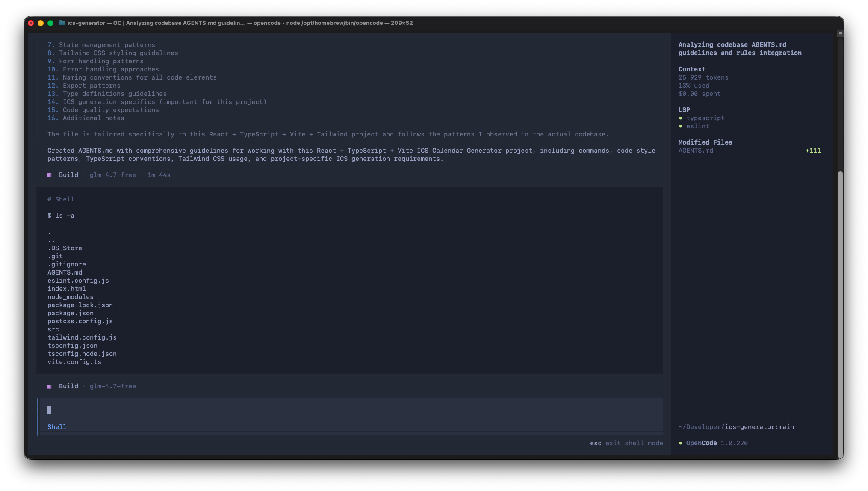Expand the Modified Files section

click(x=705, y=142)
